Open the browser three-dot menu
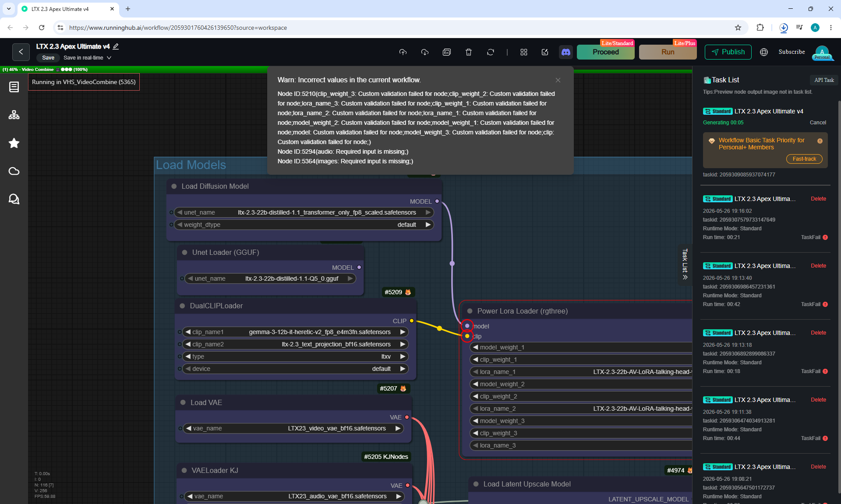Viewport: 841px width, 504px height. tap(831, 28)
